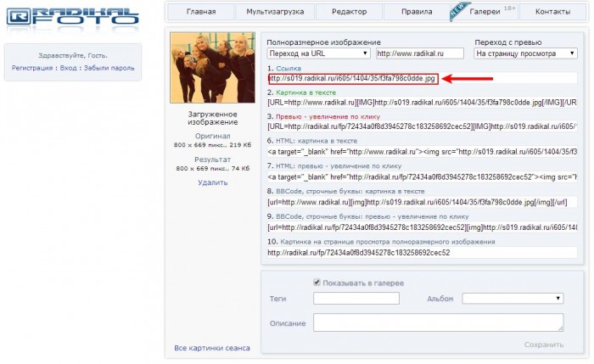Click the Полноразмерное изображение label
The image size is (594, 364).
(324, 42)
